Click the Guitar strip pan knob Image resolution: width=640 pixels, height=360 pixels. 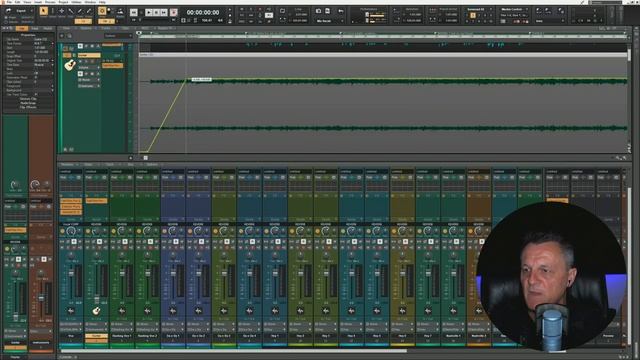tap(96, 256)
